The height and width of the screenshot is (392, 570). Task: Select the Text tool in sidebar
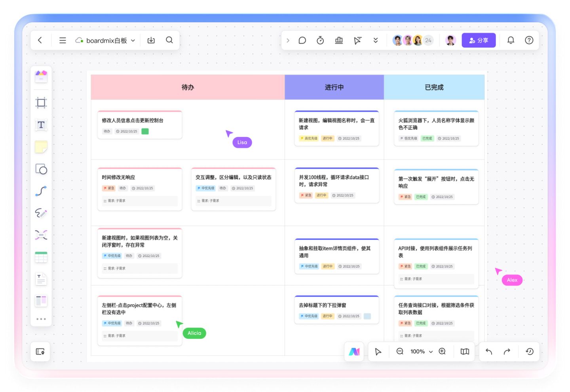point(41,125)
